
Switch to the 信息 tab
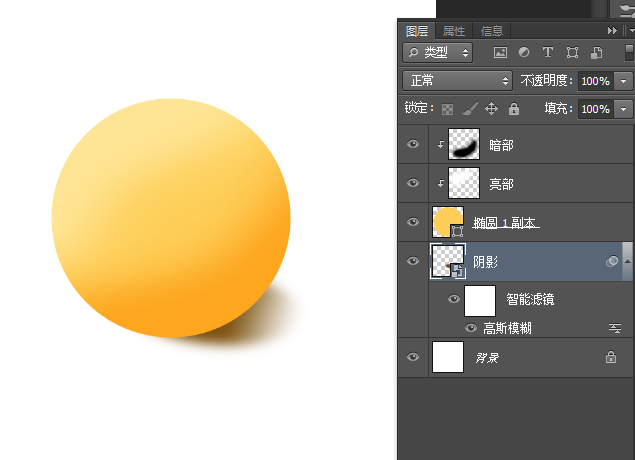point(492,31)
